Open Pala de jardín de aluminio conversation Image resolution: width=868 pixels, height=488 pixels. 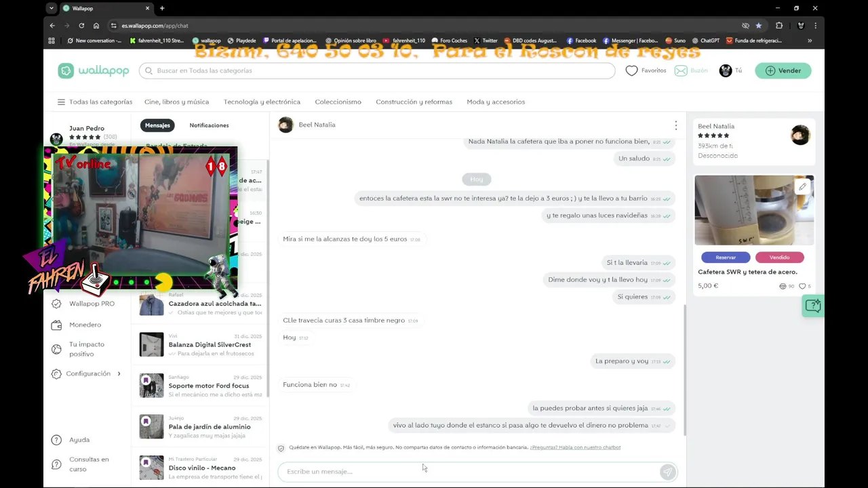[201, 426]
